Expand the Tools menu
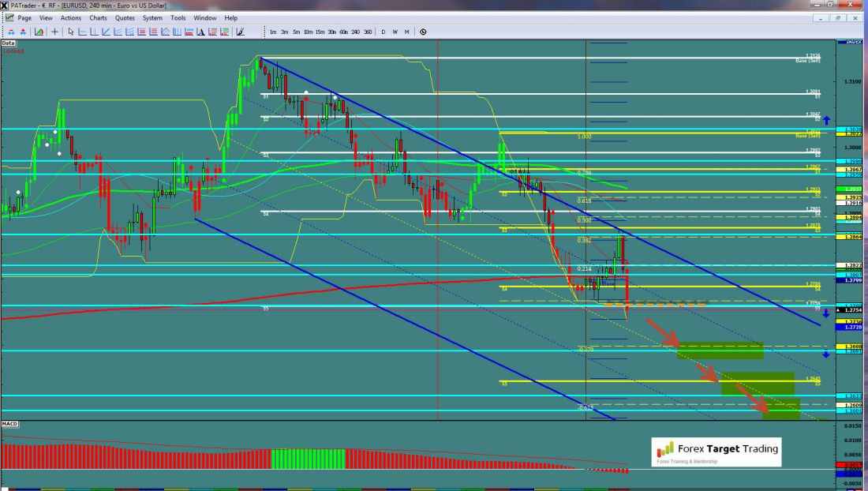Image resolution: width=868 pixels, height=491 pixels. tap(178, 17)
